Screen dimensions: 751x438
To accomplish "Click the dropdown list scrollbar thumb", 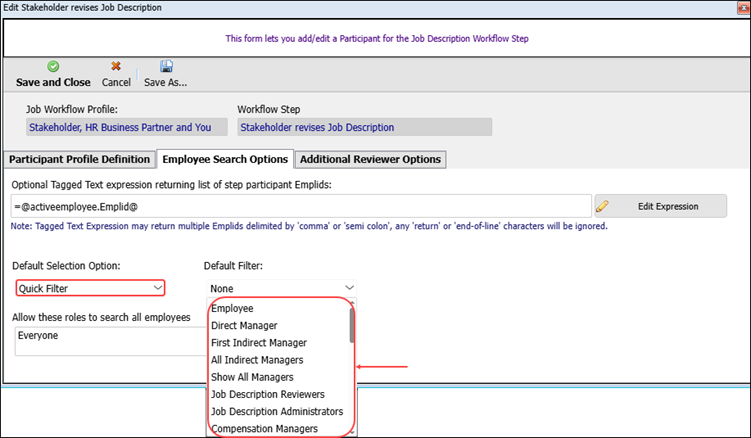I will (x=351, y=324).
